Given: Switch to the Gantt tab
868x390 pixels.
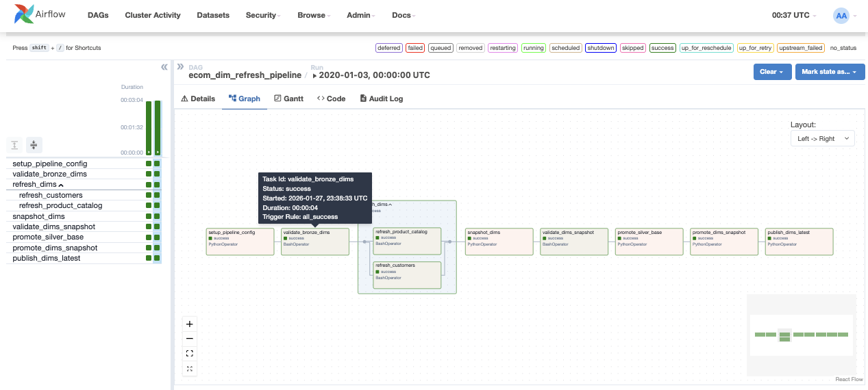Looking at the screenshot, I should 288,99.
